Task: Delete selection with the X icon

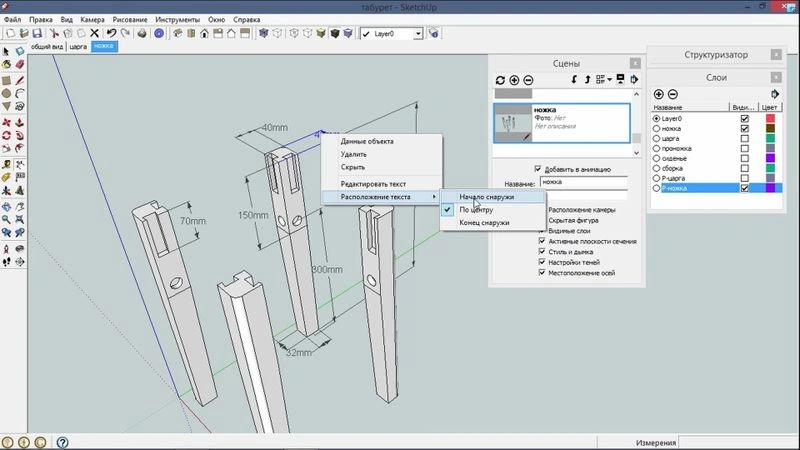Action: pos(94,33)
